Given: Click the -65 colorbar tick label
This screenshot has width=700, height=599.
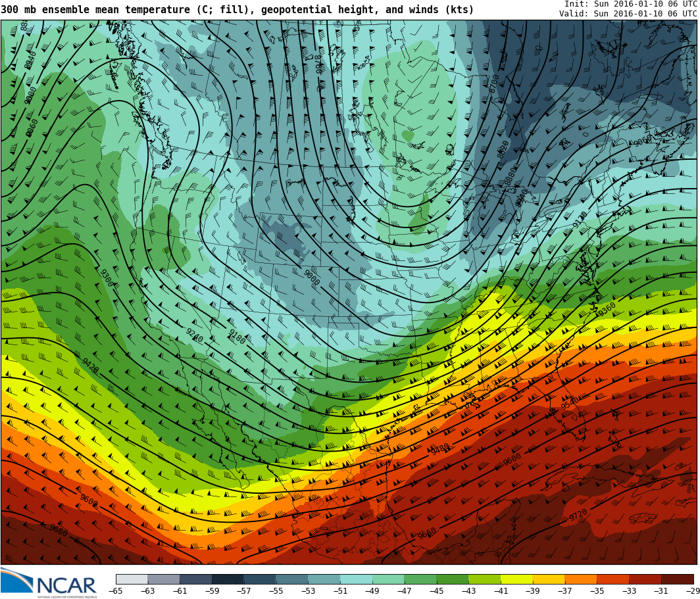Looking at the screenshot, I should [116, 591].
